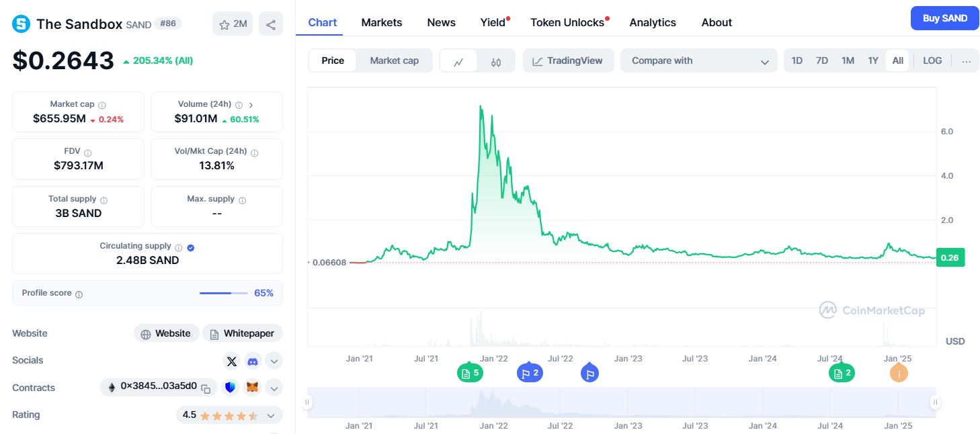Switch price display to Market cap
Image resolution: width=980 pixels, height=434 pixels.
click(x=394, y=60)
